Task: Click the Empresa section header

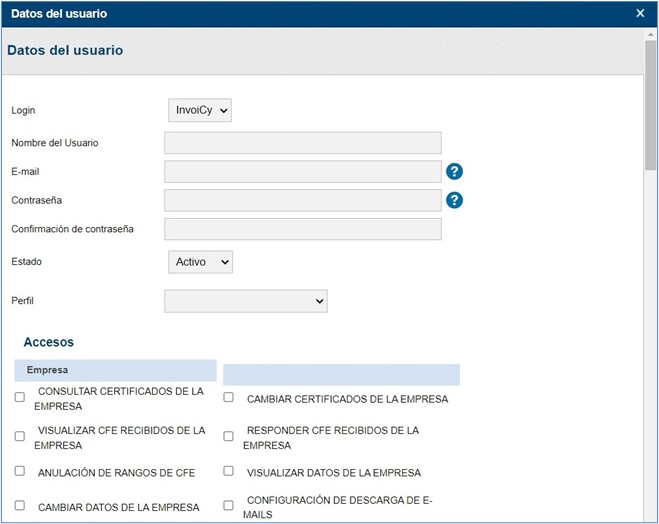Action: pos(115,370)
